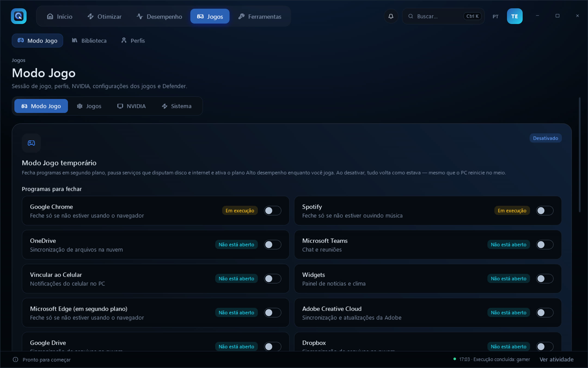The width and height of the screenshot is (588, 368).
Task: Click the info icon in status bar
Action: [16, 360]
